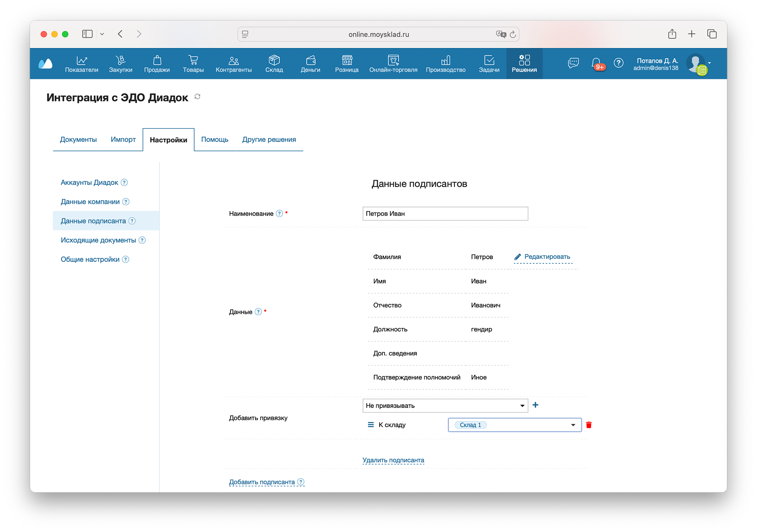Click help icon beside Аккаунты Диадок
The width and height of the screenshot is (757, 532).
[x=124, y=182]
